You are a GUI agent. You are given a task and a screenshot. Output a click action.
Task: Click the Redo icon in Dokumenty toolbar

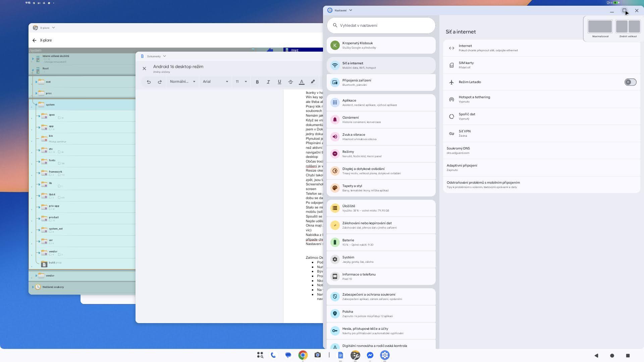tap(160, 82)
